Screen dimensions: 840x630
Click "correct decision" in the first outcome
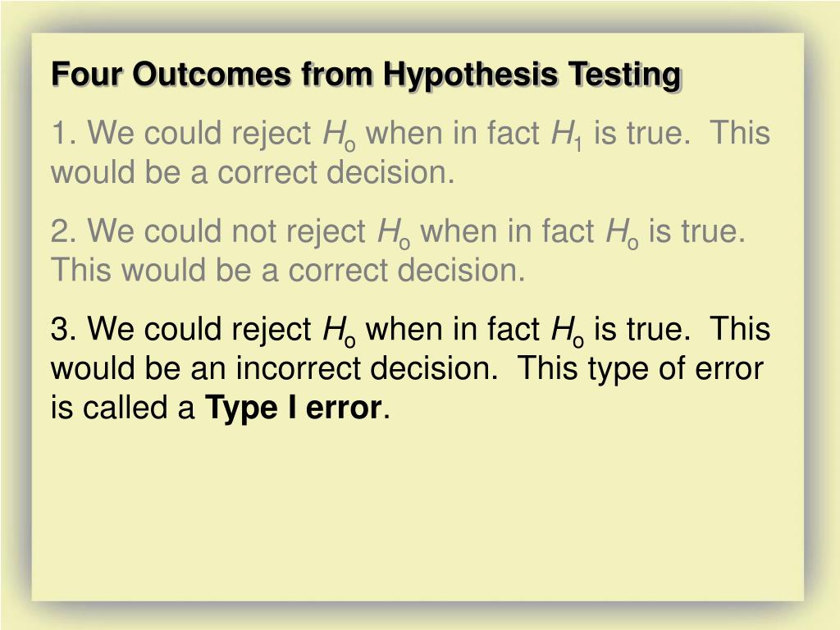[x=336, y=172]
